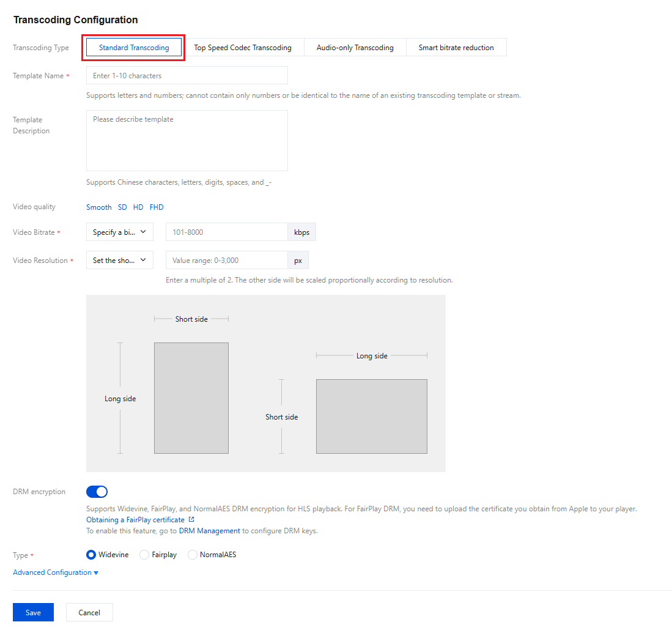Open the DRM Management link
Image resolution: width=672 pixels, height=644 pixels.
click(210, 530)
